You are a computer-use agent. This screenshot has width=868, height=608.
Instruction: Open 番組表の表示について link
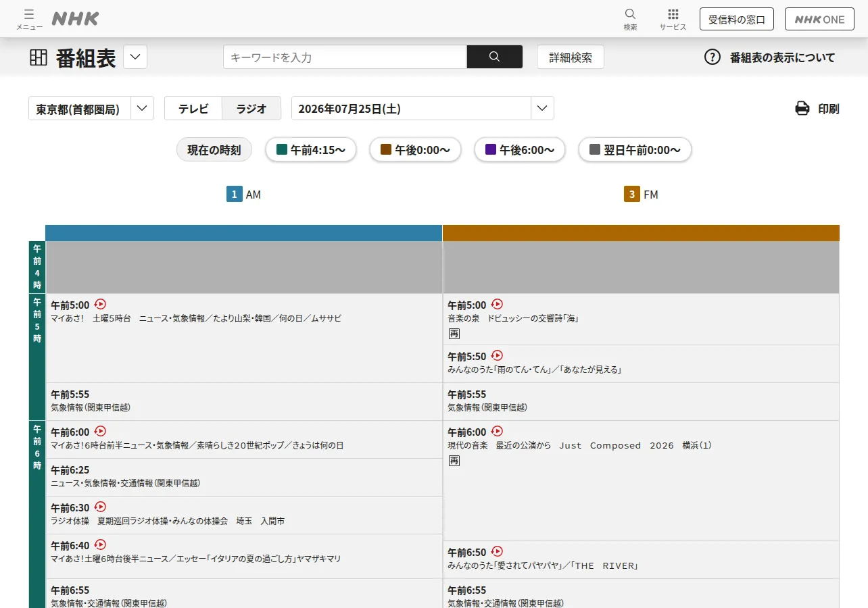pyautogui.click(x=783, y=57)
